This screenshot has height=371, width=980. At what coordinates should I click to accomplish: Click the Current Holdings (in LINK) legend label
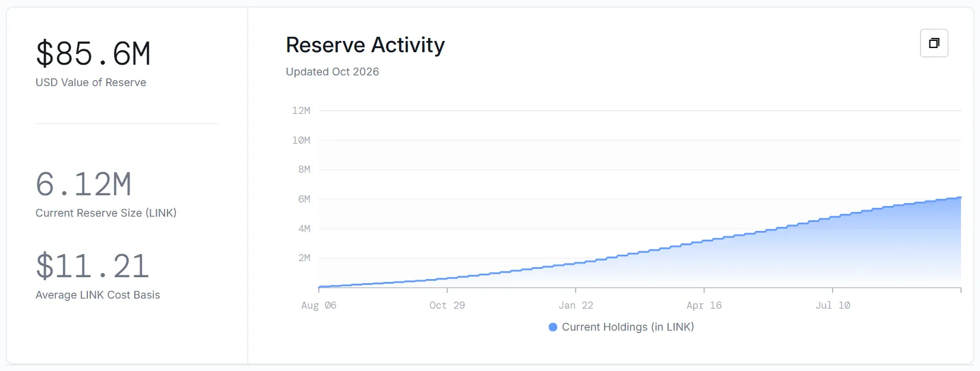(628, 327)
